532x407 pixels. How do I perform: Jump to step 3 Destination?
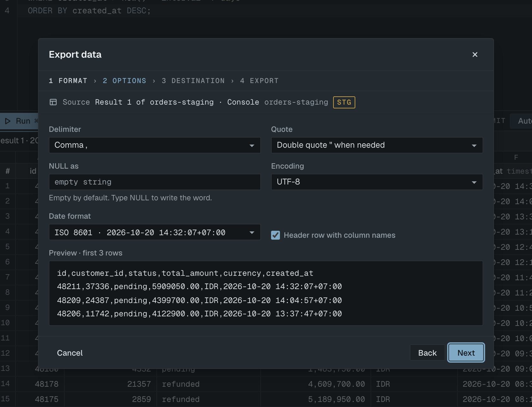193,81
